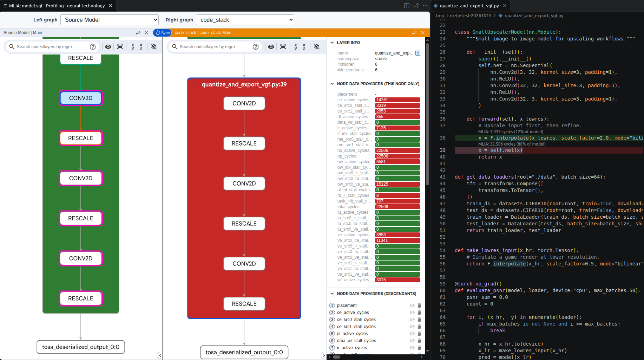The image size is (644, 360).
Task: Click tmp in the breadcrumb path
Action: 440,15
